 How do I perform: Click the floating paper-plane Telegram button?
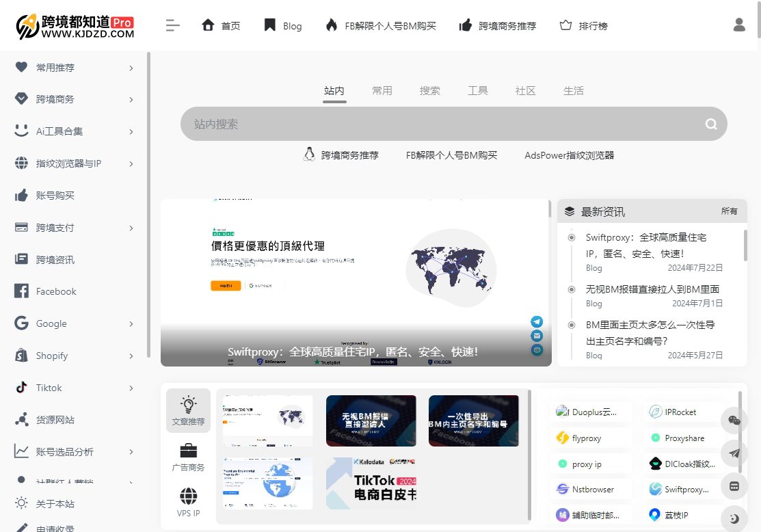(x=734, y=453)
